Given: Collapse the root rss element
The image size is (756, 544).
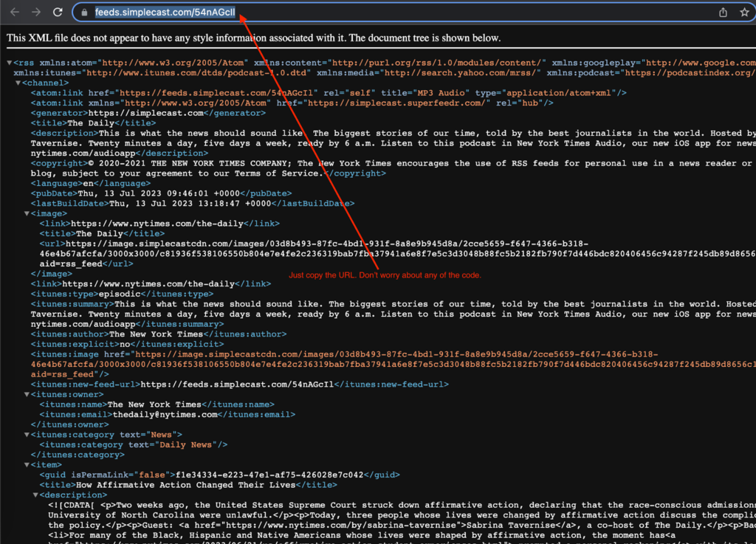Looking at the screenshot, I should click(x=10, y=63).
